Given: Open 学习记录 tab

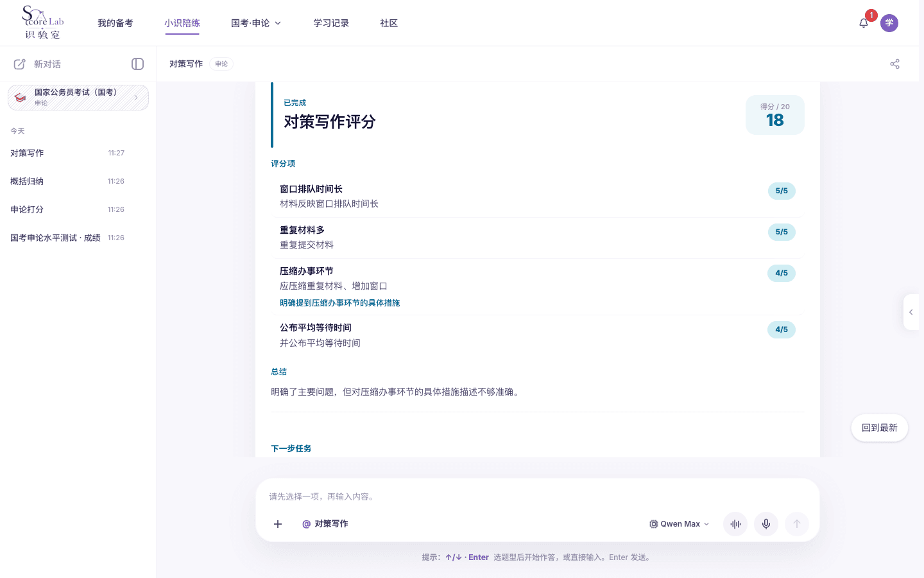Looking at the screenshot, I should click(331, 23).
